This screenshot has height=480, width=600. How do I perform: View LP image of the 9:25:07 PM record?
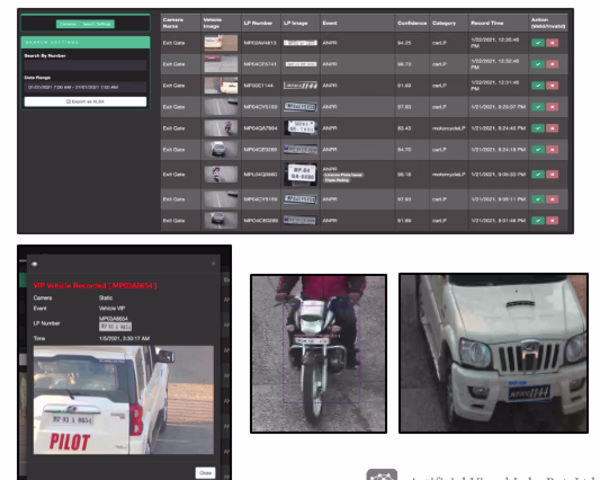pyautogui.click(x=300, y=107)
